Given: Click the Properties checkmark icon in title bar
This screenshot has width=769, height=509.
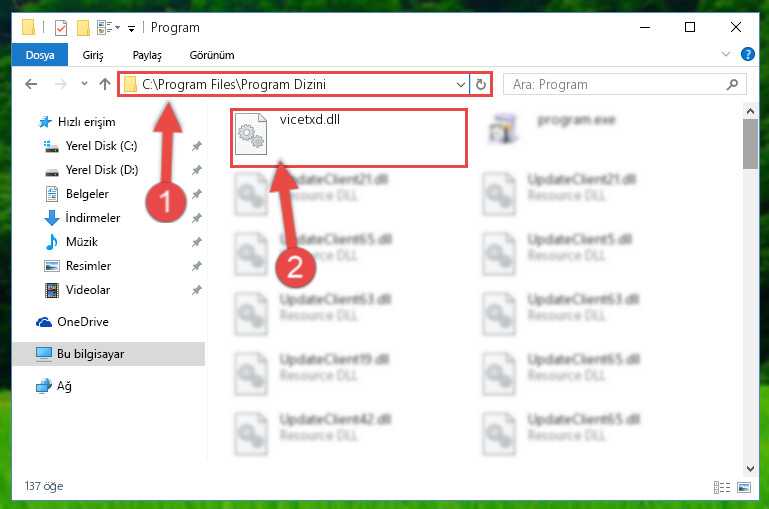Looking at the screenshot, I should tap(61, 28).
